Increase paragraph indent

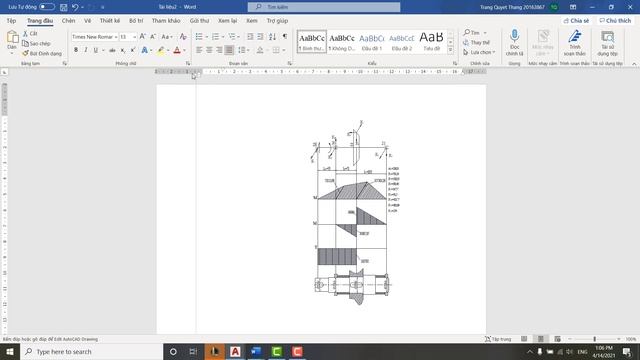260,37
